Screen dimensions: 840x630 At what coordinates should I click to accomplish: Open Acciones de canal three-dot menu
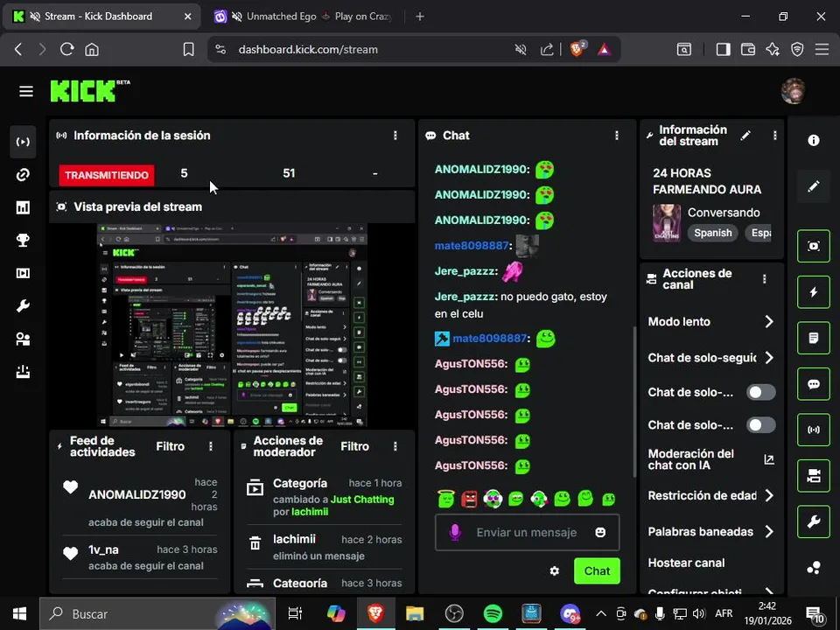pyautogui.click(x=765, y=278)
